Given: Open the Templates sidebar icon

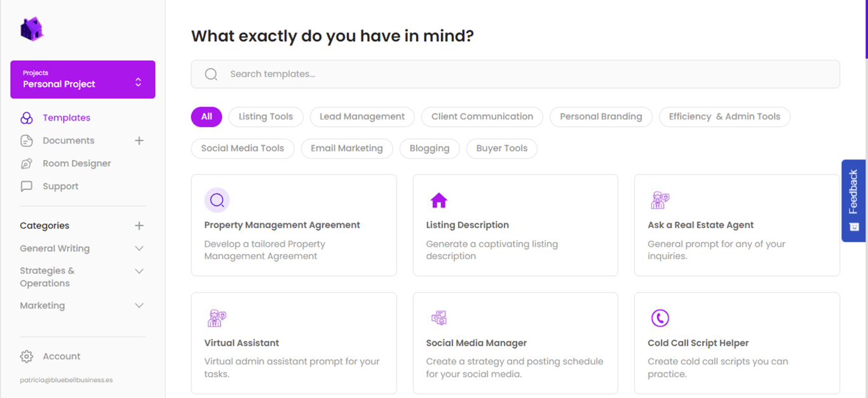Looking at the screenshot, I should click(x=27, y=118).
